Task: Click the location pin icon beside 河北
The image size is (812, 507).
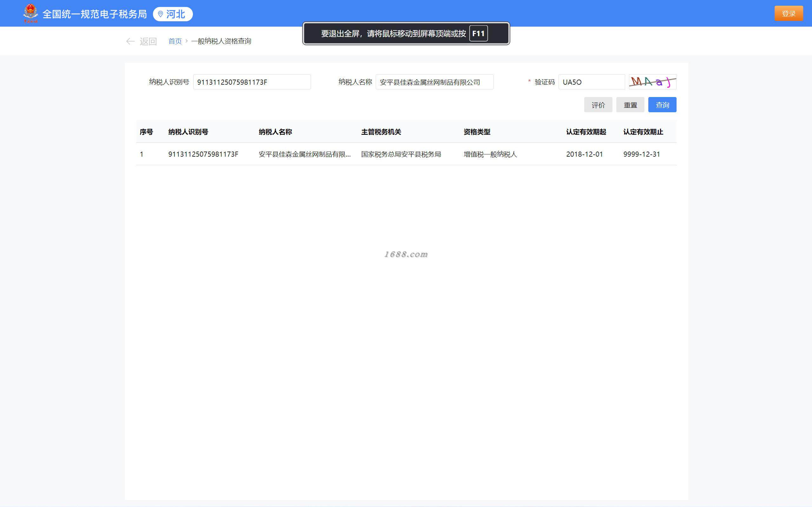Action: 160,14
